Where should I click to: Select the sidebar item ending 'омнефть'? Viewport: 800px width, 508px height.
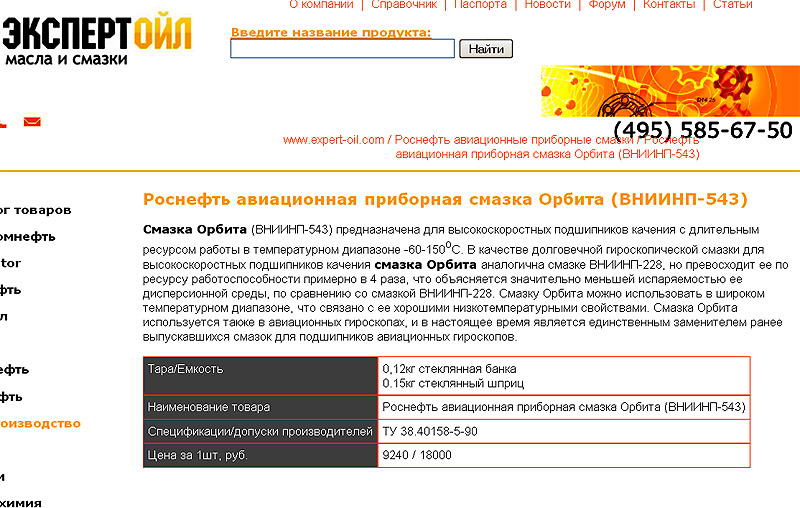pyautogui.click(x=28, y=237)
